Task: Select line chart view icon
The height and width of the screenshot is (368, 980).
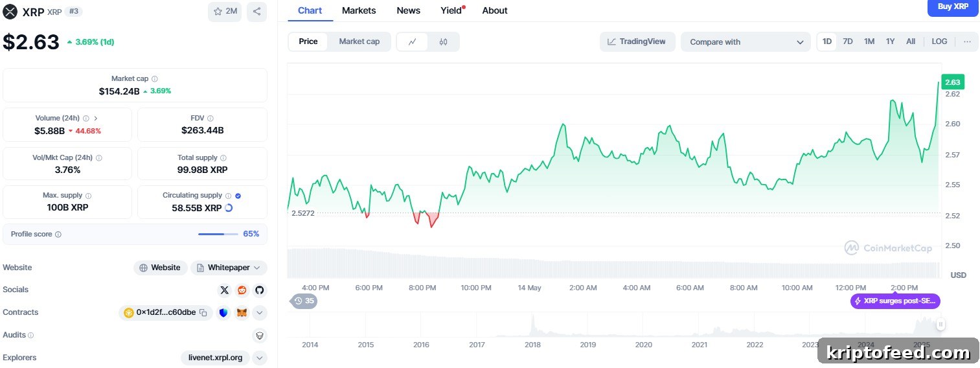Action: (412, 41)
